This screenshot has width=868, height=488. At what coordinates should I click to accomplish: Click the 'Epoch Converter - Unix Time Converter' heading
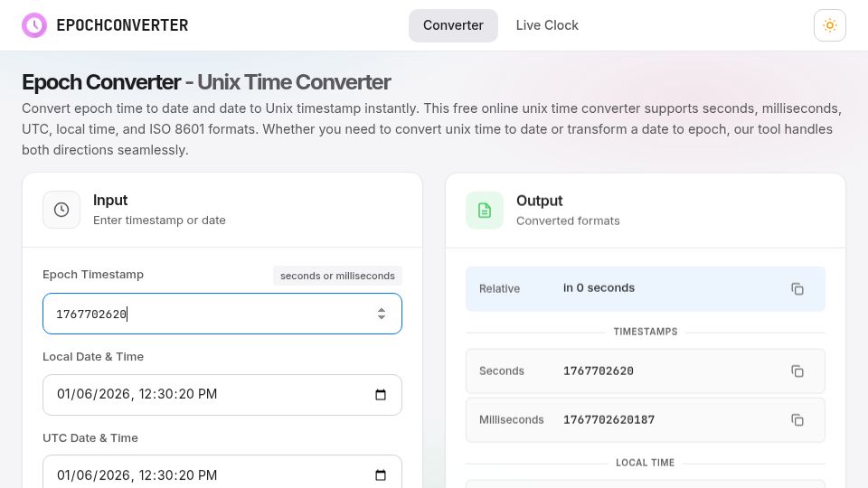pyautogui.click(x=206, y=82)
